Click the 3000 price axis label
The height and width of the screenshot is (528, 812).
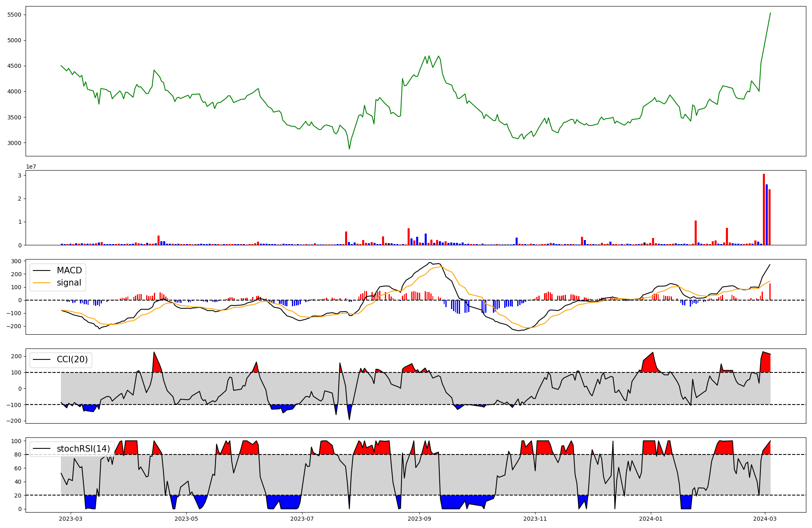[14, 143]
